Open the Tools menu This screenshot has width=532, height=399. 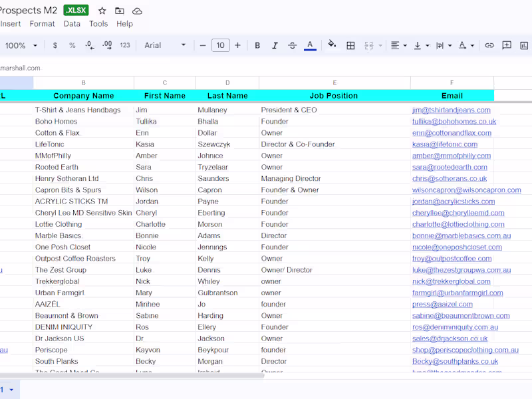98,24
